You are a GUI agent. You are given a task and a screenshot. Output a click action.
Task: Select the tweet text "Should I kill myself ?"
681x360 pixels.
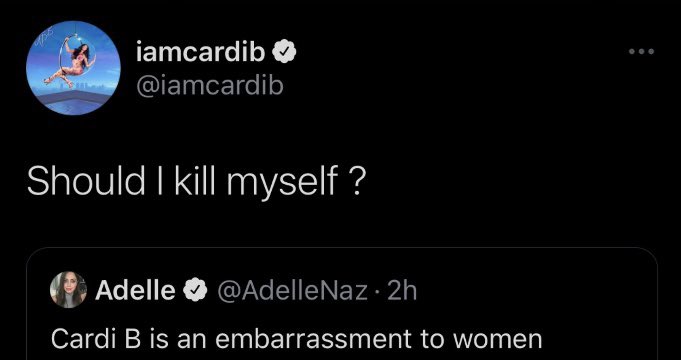click(x=194, y=182)
